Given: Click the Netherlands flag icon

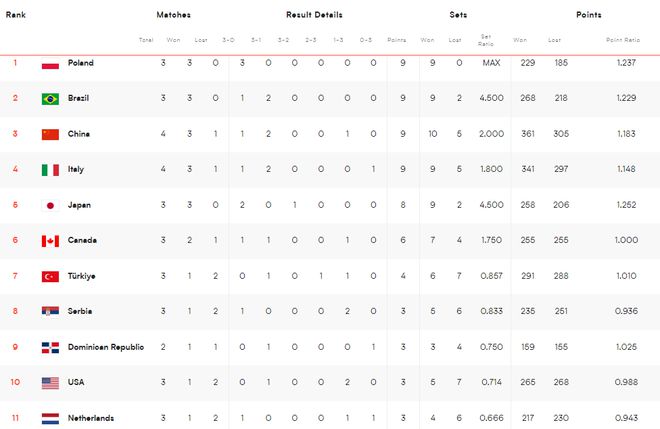Looking at the screenshot, I should pos(51,418).
